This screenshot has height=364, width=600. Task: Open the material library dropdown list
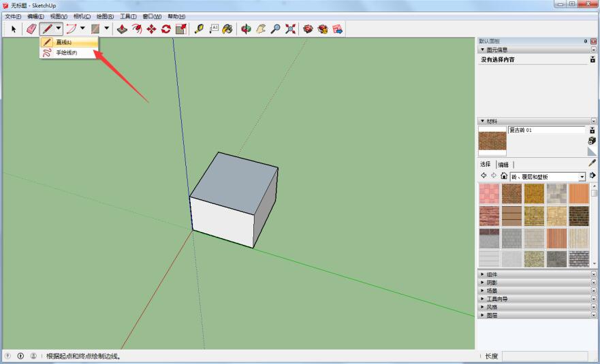point(582,177)
